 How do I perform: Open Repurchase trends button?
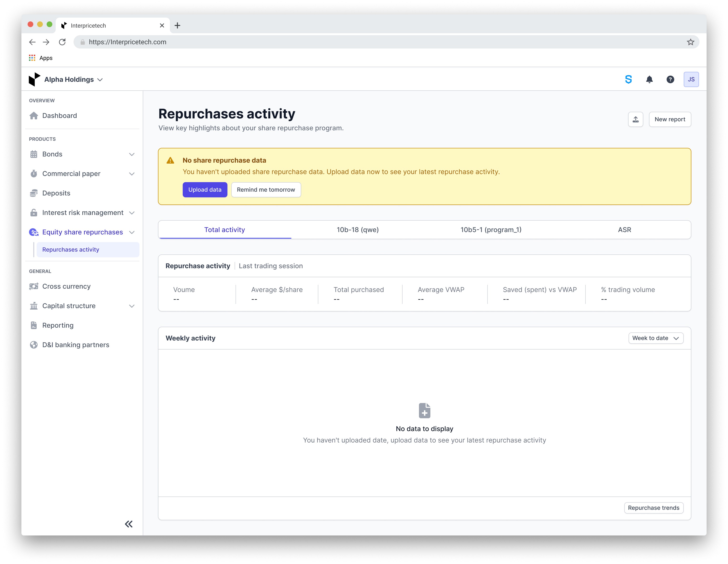[653, 508]
